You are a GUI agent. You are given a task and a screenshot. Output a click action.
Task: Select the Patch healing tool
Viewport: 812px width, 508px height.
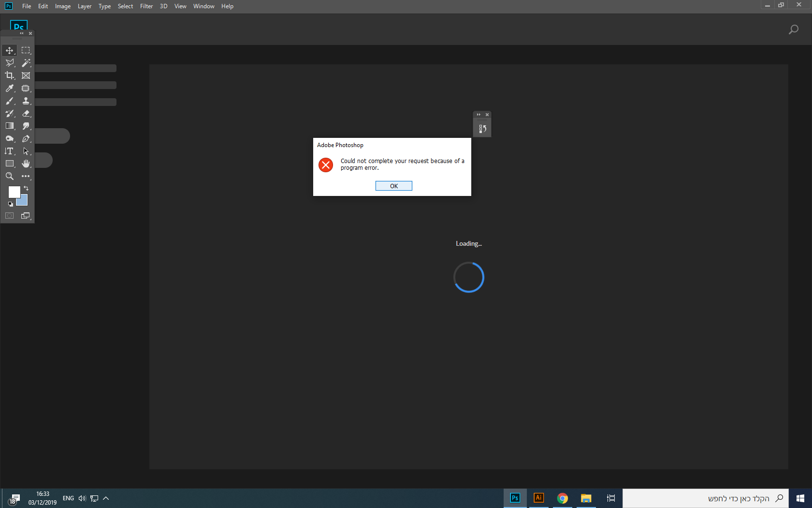click(x=26, y=88)
